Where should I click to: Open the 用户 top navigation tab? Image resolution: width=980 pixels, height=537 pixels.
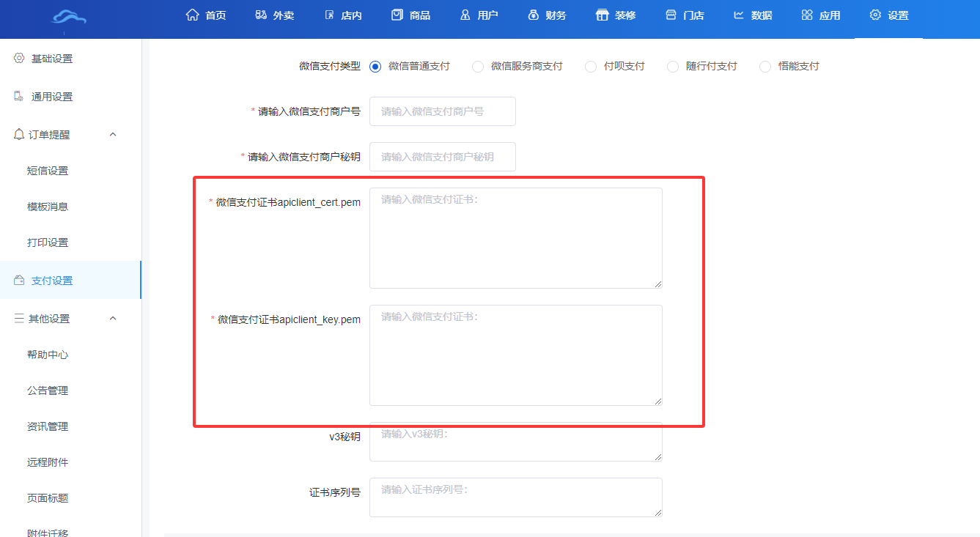pos(479,15)
